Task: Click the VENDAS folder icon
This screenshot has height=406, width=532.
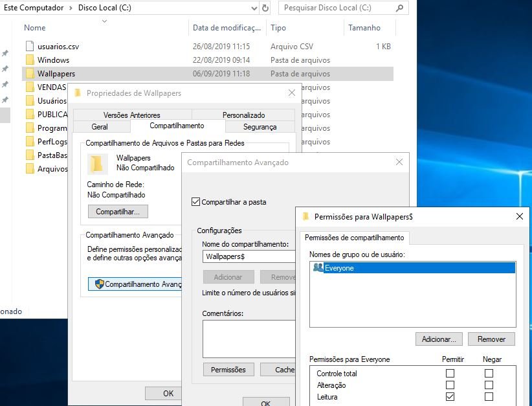Action: point(30,87)
